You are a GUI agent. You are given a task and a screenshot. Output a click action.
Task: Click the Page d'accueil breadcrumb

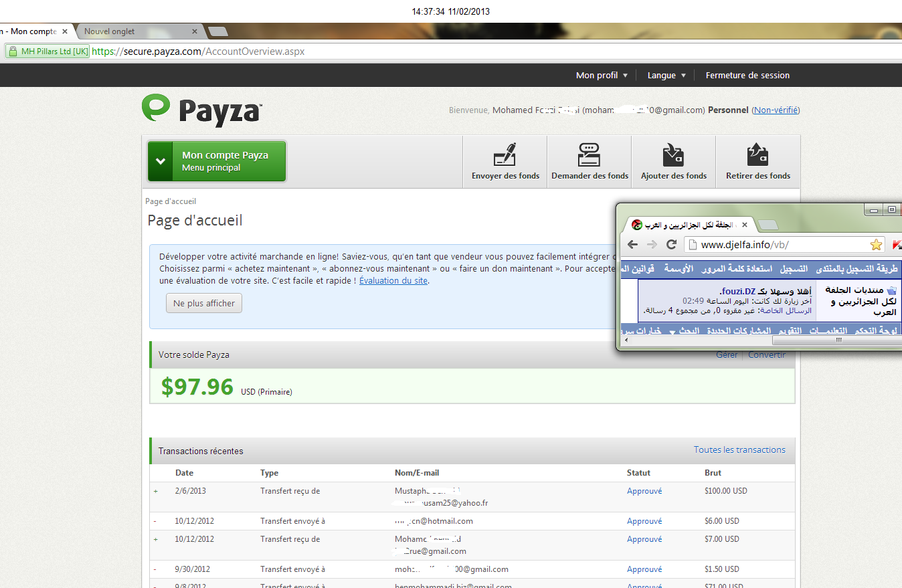tap(171, 201)
